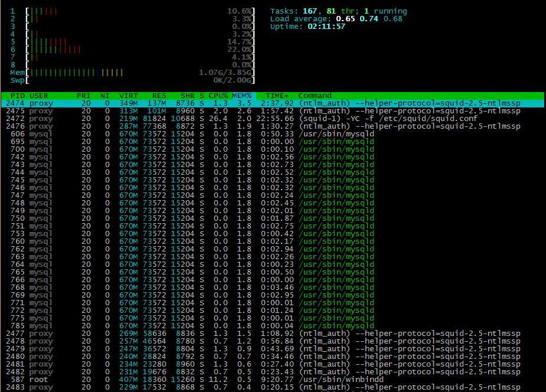Select mysqld thread with PID 750

pyautogui.click(x=273, y=218)
